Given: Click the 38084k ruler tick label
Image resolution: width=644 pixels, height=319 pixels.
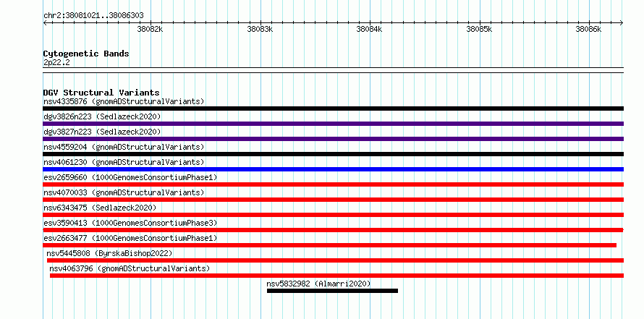Looking at the screenshot, I should coord(369,29).
